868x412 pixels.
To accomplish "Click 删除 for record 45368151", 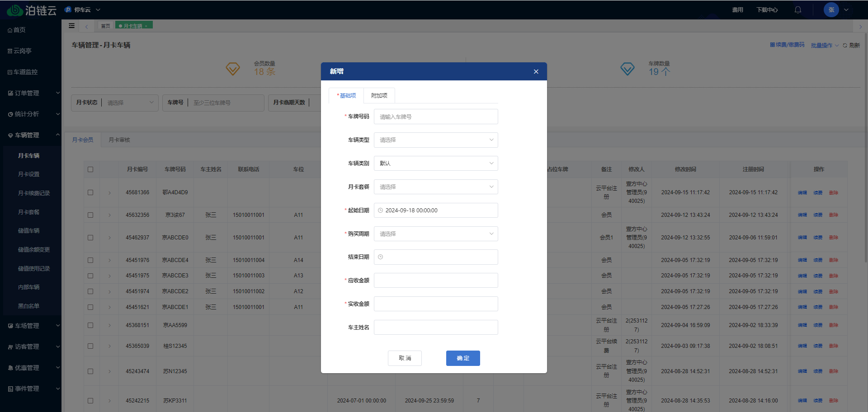I will click(833, 325).
